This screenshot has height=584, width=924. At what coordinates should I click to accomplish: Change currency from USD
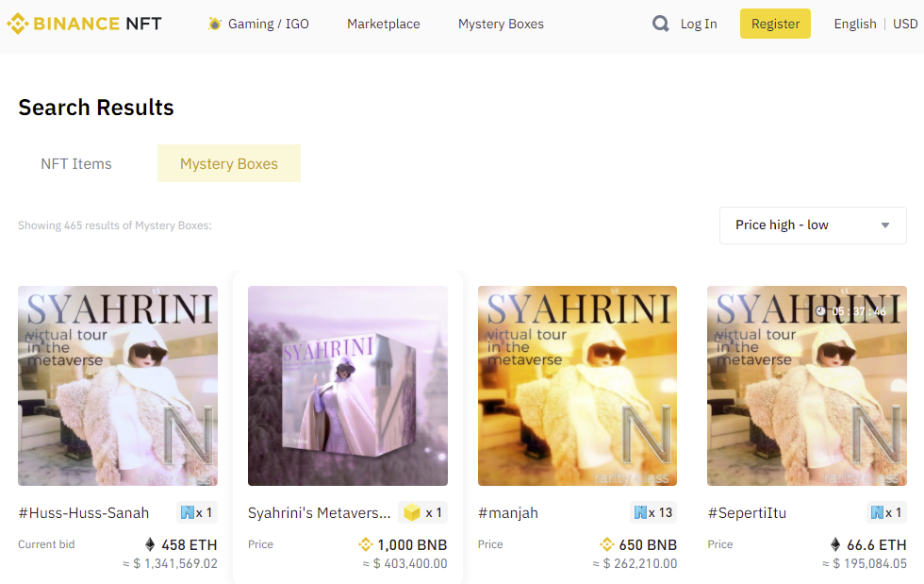[x=905, y=24]
